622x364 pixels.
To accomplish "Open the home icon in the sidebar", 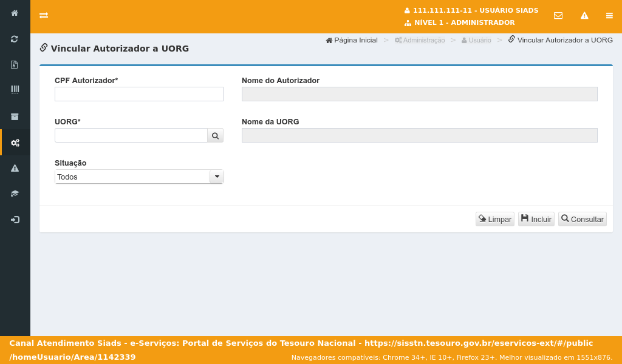I will coord(15,13).
